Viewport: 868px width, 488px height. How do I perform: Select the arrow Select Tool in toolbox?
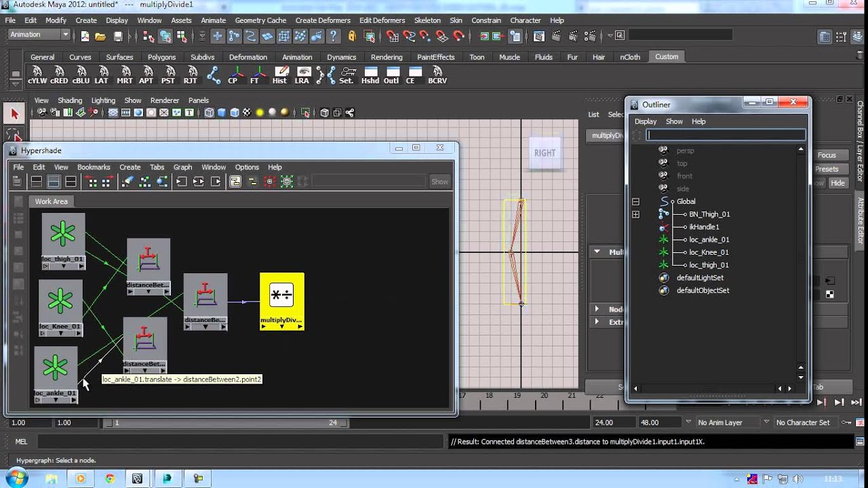[x=14, y=113]
